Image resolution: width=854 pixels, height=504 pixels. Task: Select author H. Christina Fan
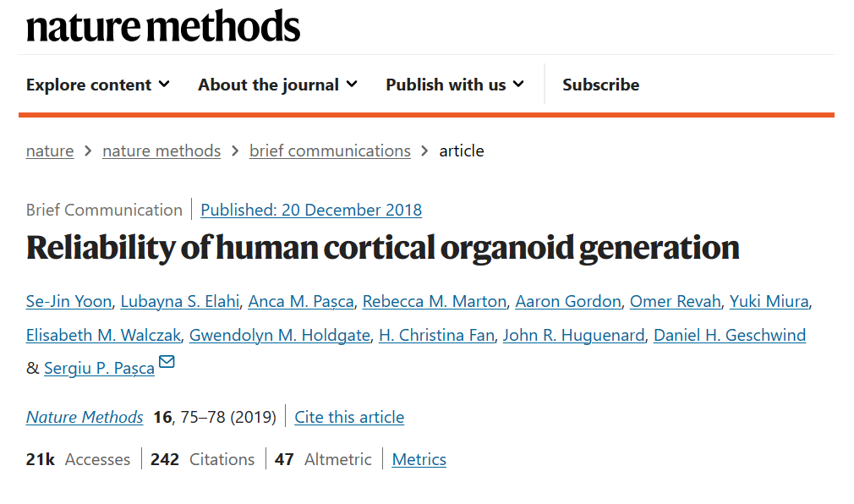click(437, 335)
